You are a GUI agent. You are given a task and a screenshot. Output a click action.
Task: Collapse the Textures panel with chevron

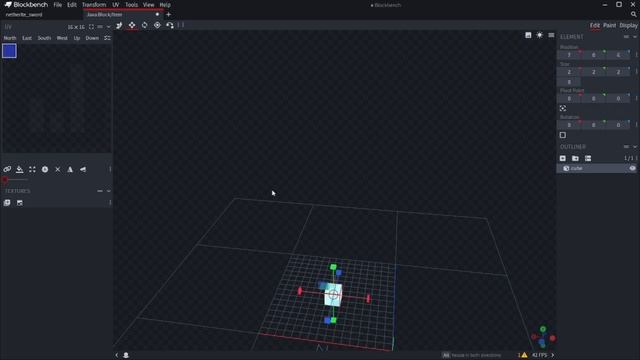tap(109, 191)
